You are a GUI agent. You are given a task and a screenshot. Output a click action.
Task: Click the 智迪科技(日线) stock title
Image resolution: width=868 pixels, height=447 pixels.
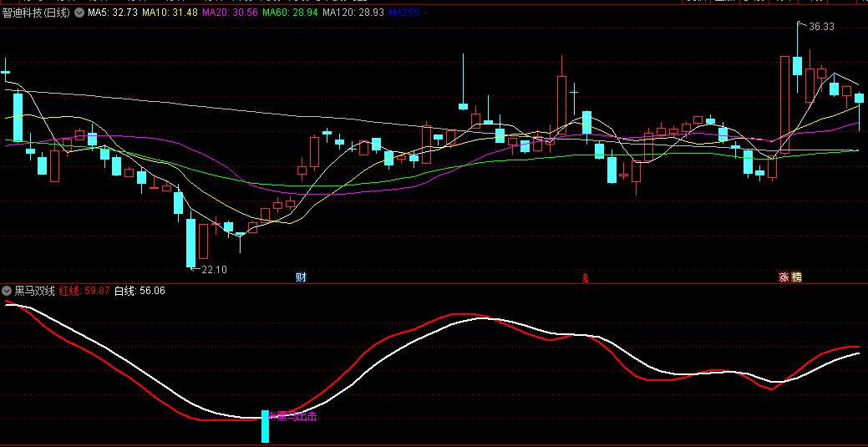[x=37, y=13]
